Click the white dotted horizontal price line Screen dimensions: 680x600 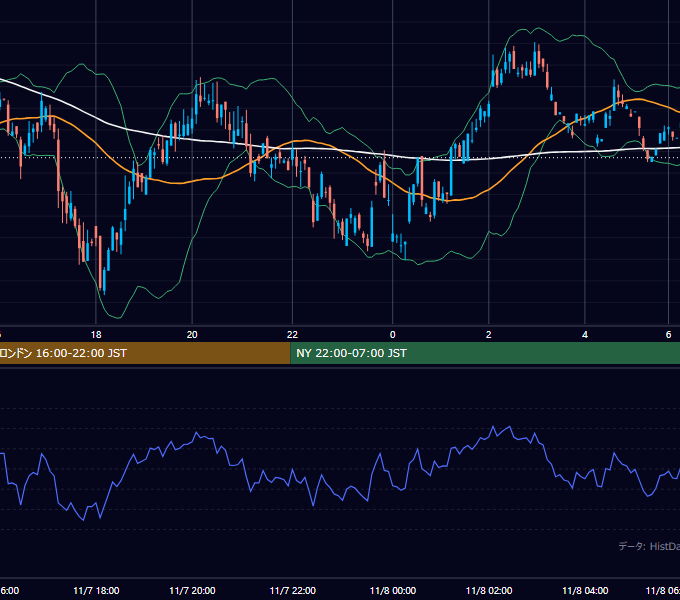pyautogui.click(x=340, y=157)
